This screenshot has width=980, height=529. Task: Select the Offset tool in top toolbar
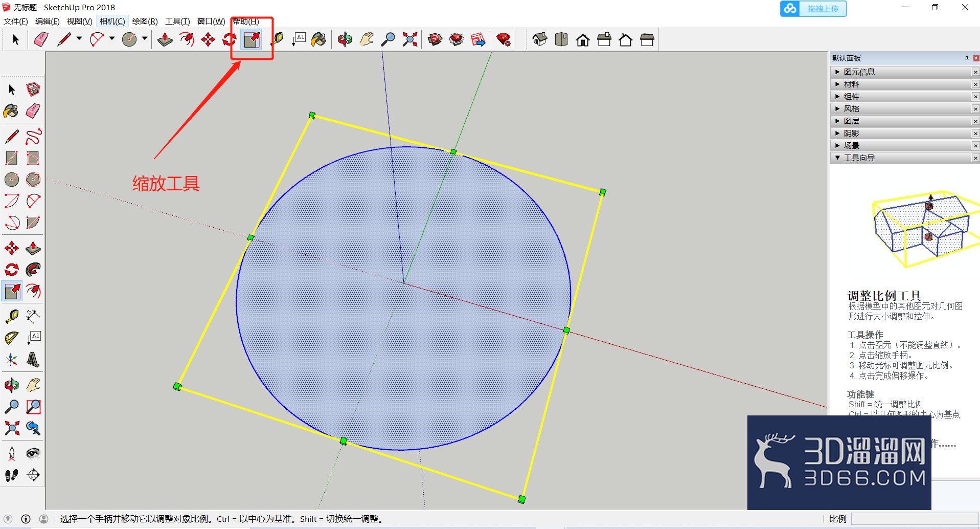click(x=187, y=39)
